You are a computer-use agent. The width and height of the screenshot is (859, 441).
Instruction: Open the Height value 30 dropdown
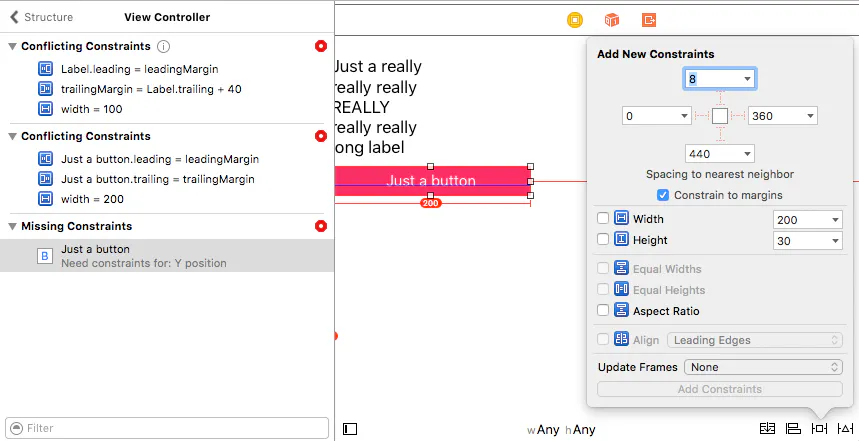pyautogui.click(x=835, y=241)
